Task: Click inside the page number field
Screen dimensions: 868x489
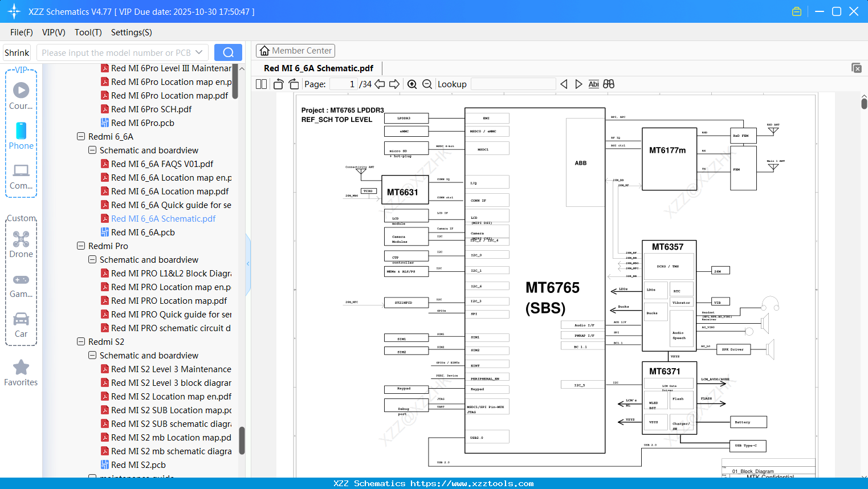Action: 343,84
